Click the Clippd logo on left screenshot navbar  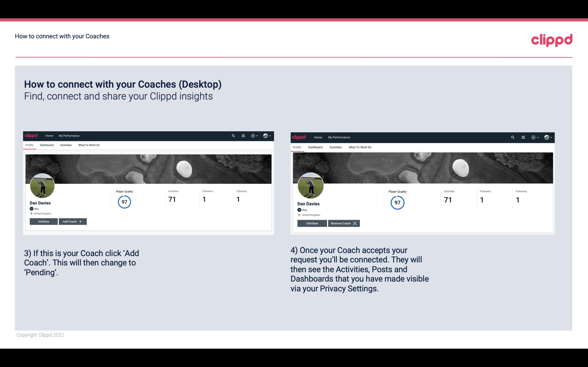tap(32, 136)
